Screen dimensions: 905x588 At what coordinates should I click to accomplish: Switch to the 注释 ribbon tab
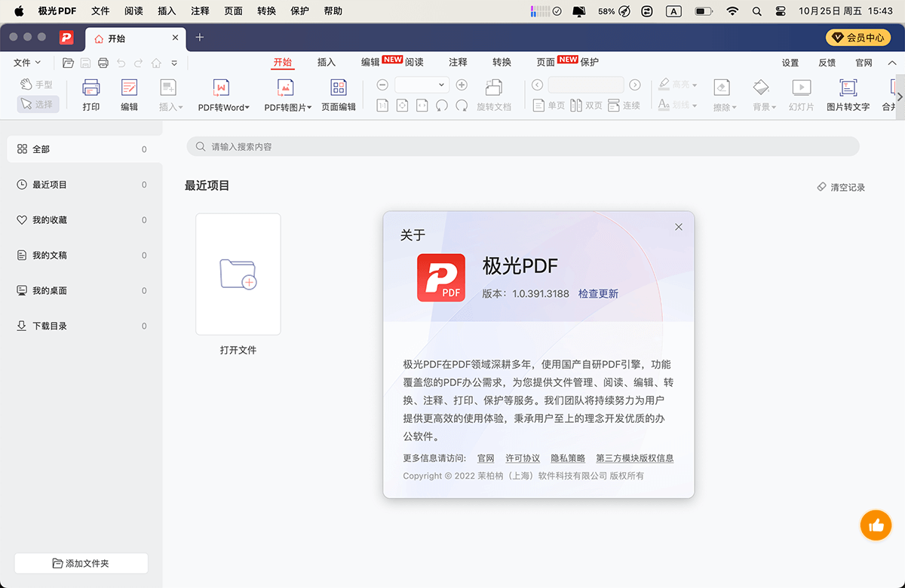[458, 63]
